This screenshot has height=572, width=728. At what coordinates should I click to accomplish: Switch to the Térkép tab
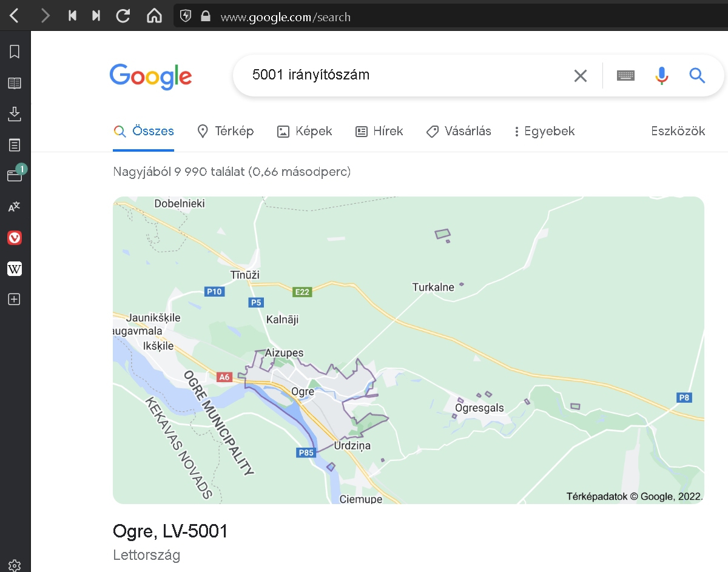pyautogui.click(x=226, y=131)
